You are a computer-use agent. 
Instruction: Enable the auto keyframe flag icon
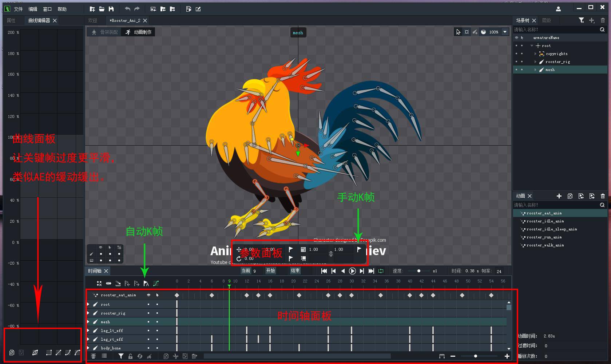146,283
